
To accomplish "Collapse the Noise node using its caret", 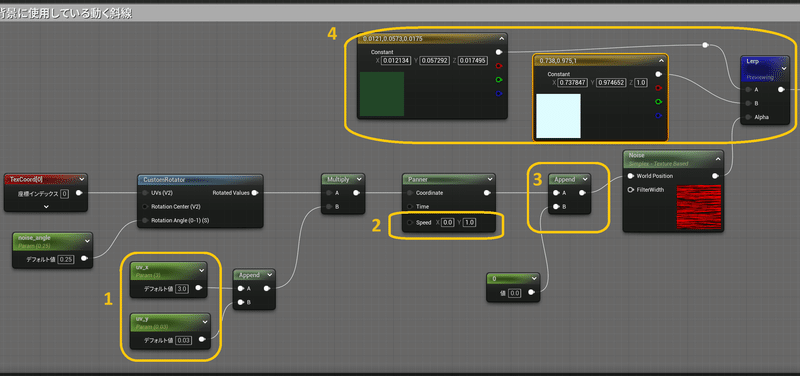I will coord(718,159).
